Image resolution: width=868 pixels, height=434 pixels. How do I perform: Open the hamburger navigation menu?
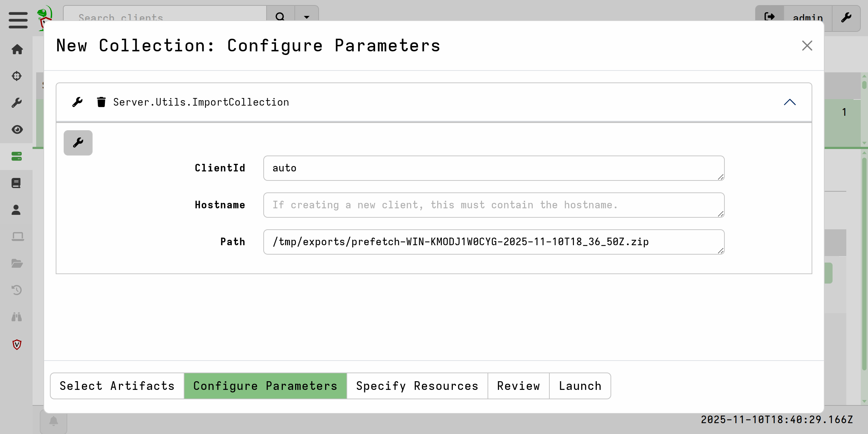point(17,20)
